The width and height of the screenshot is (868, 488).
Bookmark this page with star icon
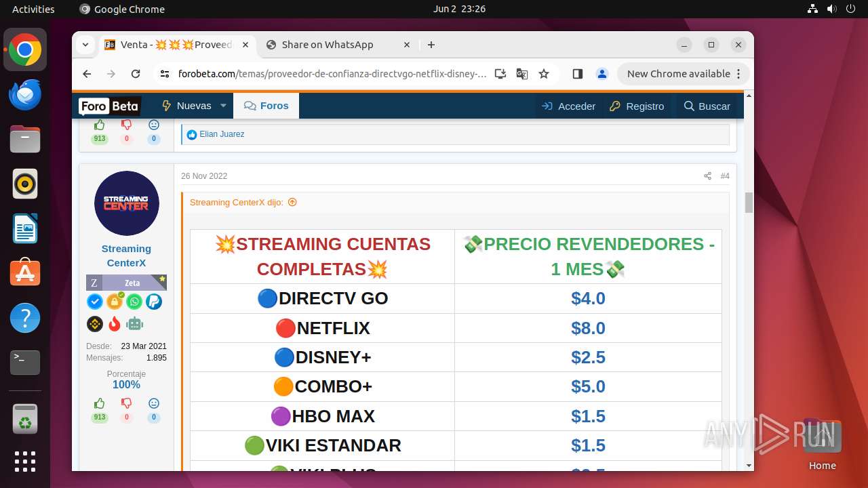click(544, 74)
